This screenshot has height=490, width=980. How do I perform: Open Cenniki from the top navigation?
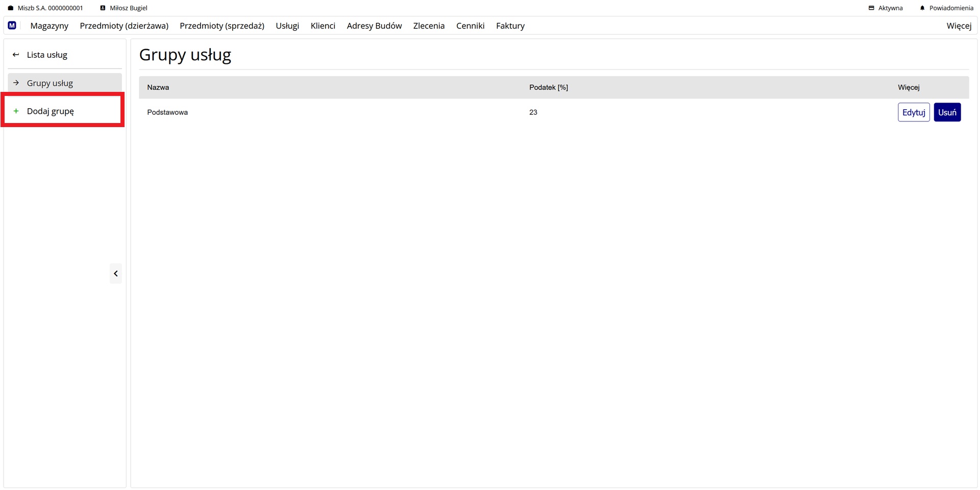(470, 26)
